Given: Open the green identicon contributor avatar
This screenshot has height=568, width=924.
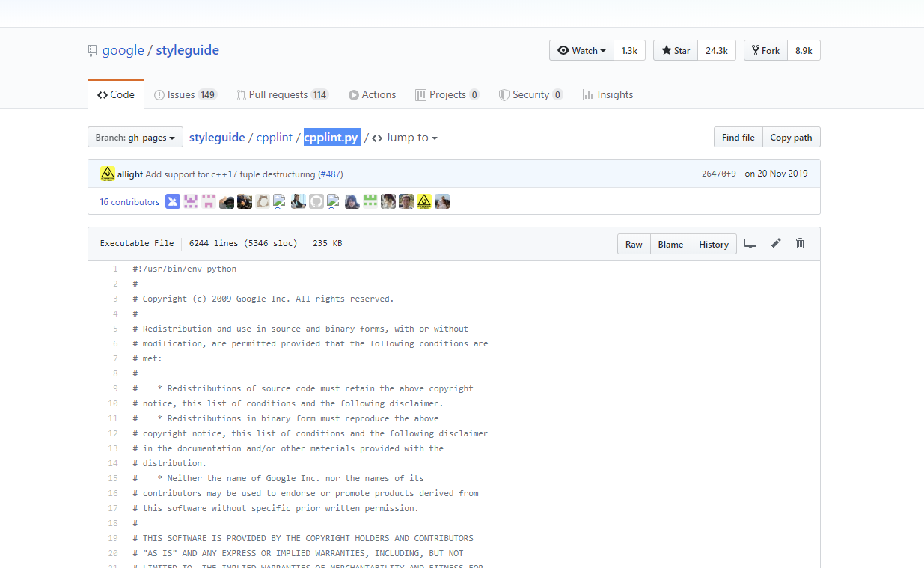Looking at the screenshot, I should coord(370,201).
